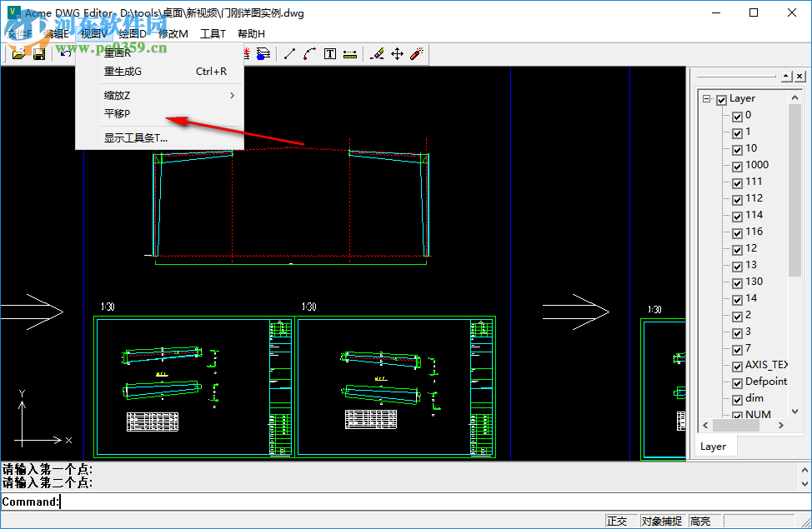This screenshot has height=529, width=812.
Task: Choose 平移P from the view menu
Action: pyautogui.click(x=117, y=111)
